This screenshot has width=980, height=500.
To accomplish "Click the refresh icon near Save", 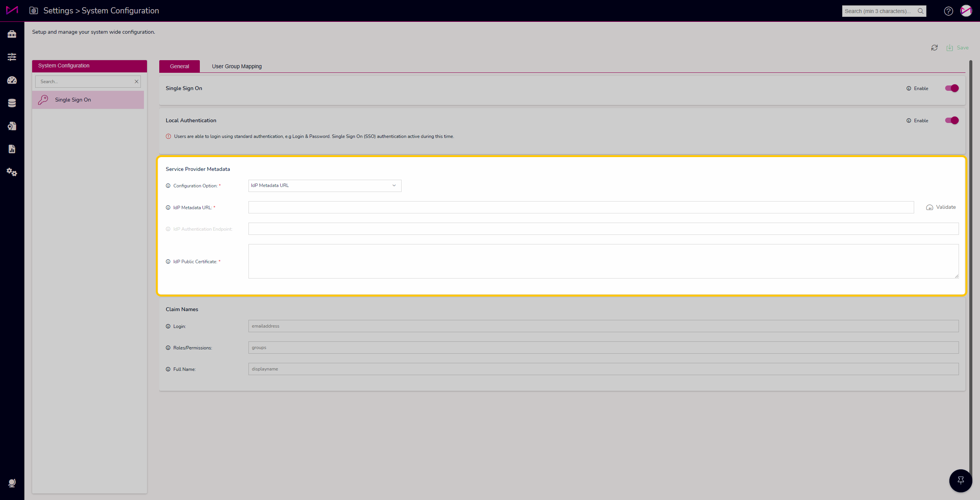I will point(934,48).
